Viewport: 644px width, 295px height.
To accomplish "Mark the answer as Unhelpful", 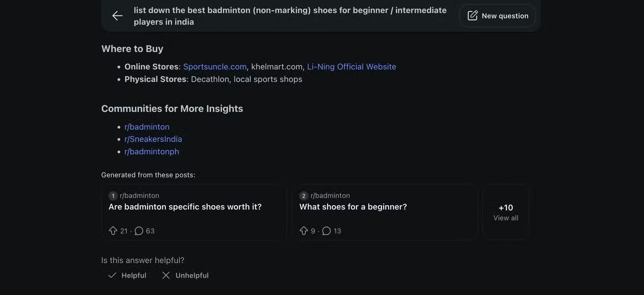I will [x=192, y=275].
